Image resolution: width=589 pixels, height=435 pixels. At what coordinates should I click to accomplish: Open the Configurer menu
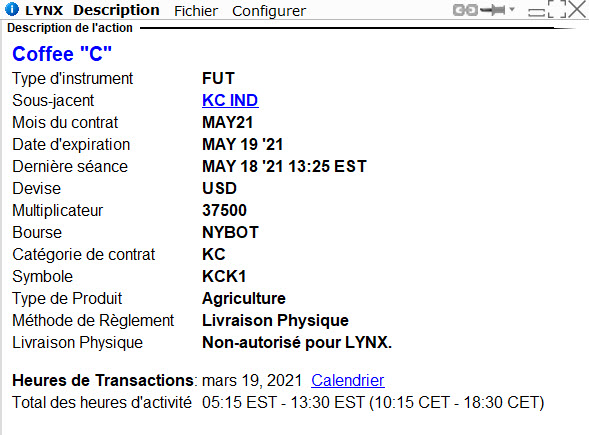269,11
